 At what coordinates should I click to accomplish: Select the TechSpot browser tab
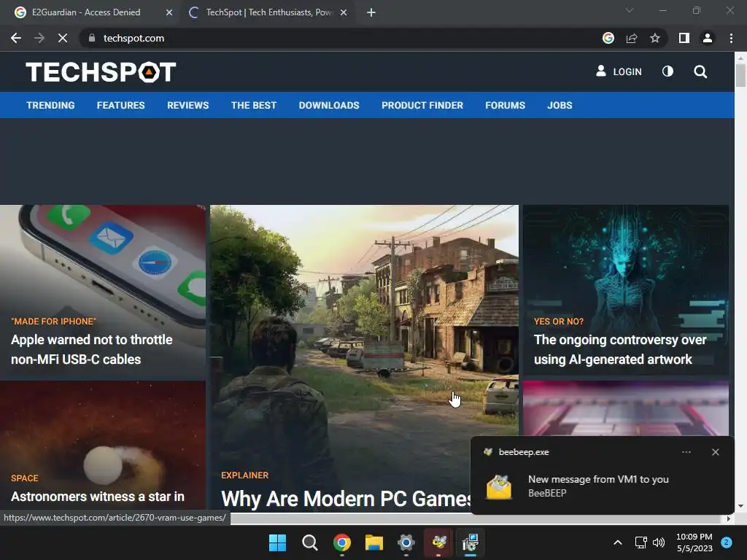coord(269,12)
